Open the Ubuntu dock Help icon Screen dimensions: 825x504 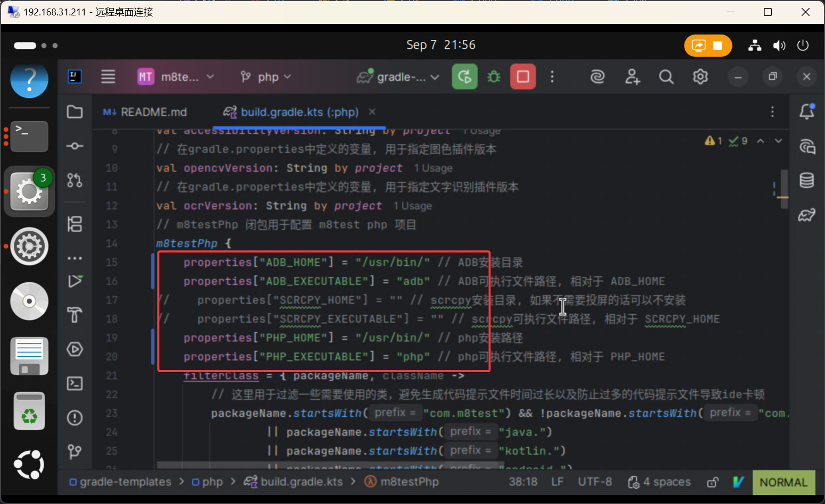click(29, 80)
